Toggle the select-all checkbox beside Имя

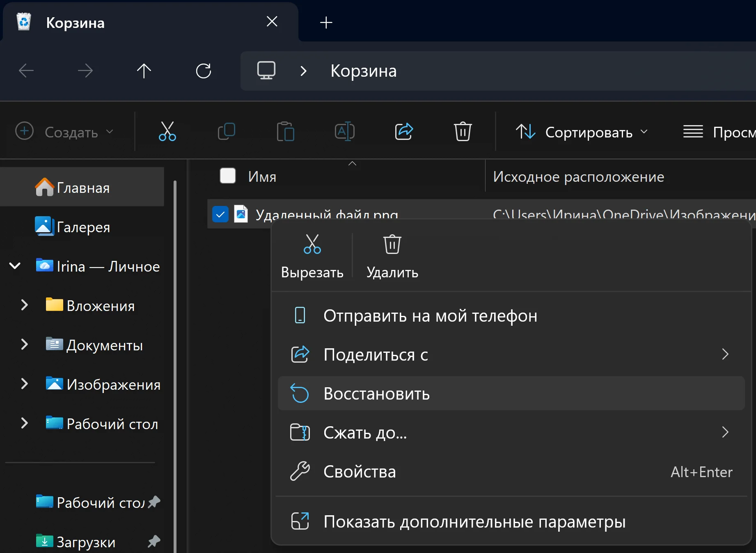(228, 176)
